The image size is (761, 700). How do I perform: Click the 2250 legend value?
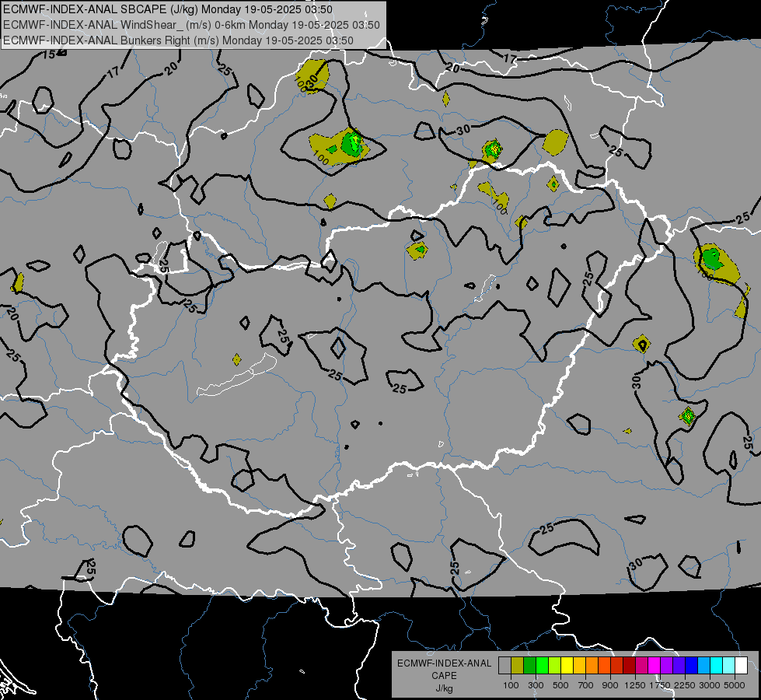pos(685,685)
